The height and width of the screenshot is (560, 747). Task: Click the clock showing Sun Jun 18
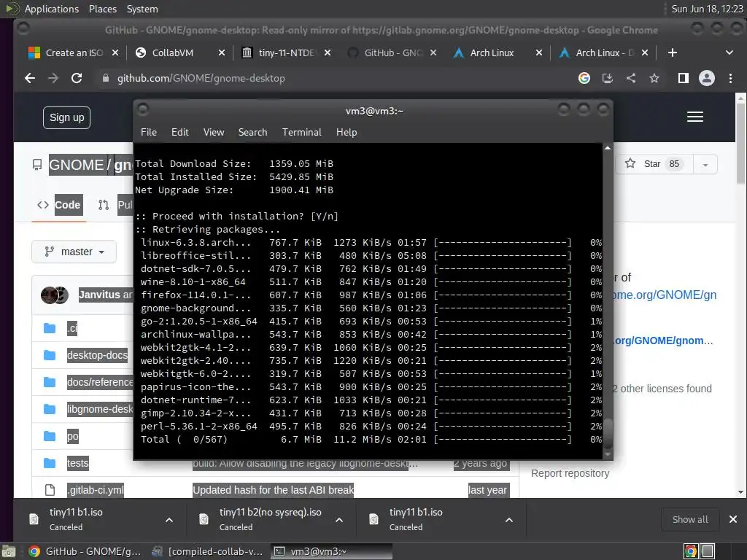pyautogui.click(x=707, y=9)
